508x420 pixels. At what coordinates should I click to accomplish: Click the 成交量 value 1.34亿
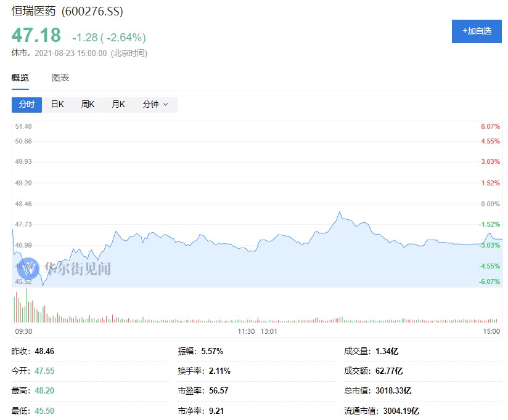tap(387, 352)
